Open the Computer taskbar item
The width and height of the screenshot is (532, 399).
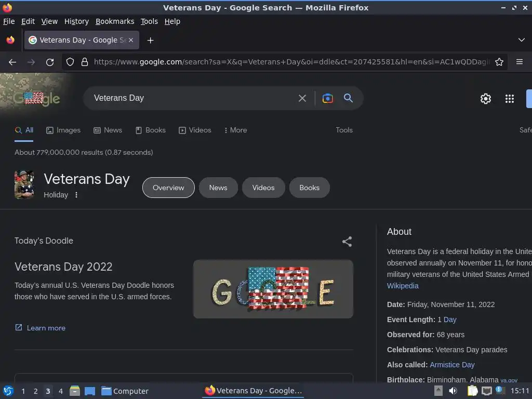pyautogui.click(x=125, y=391)
